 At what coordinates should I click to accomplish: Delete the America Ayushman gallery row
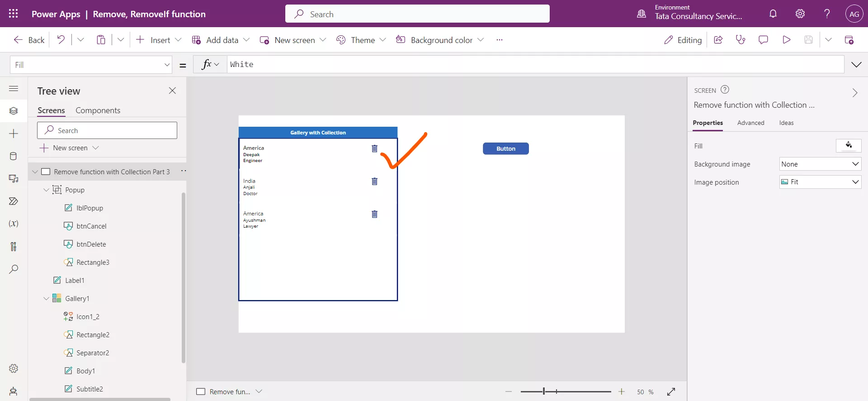(374, 214)
